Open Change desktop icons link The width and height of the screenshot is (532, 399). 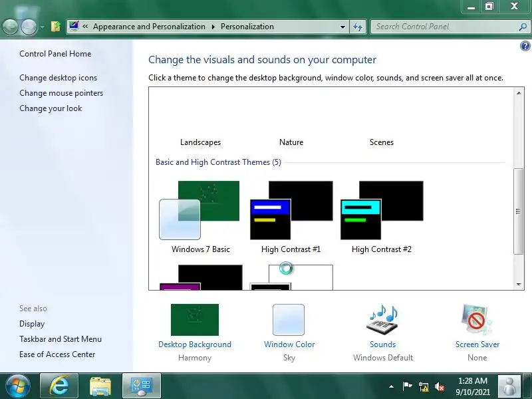pyautogui.click(x=58, y=78)
